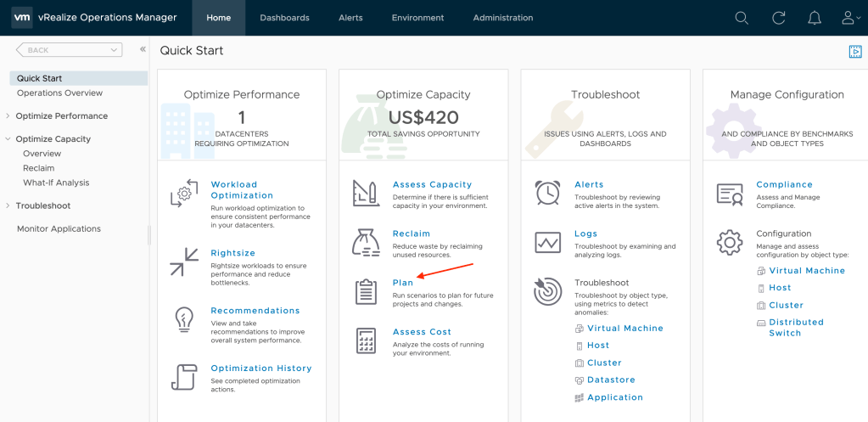Open the Compliance link
This screenshot has width=868, height=422.
click(784, 184)
